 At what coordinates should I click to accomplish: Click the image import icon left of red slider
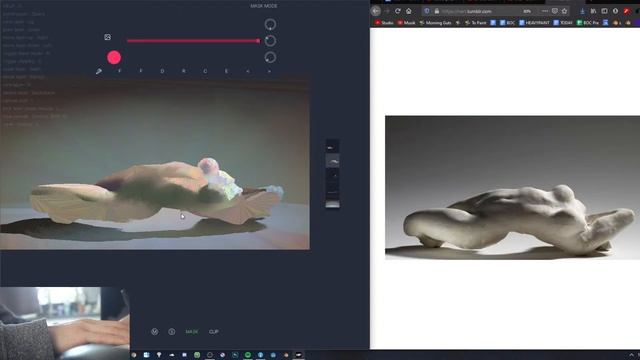tap(107, 37)
